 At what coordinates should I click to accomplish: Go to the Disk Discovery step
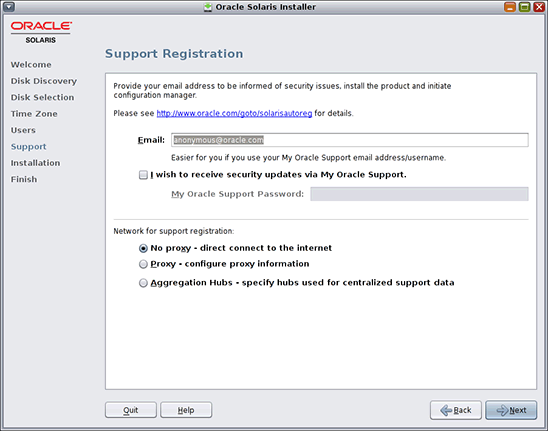44,81
